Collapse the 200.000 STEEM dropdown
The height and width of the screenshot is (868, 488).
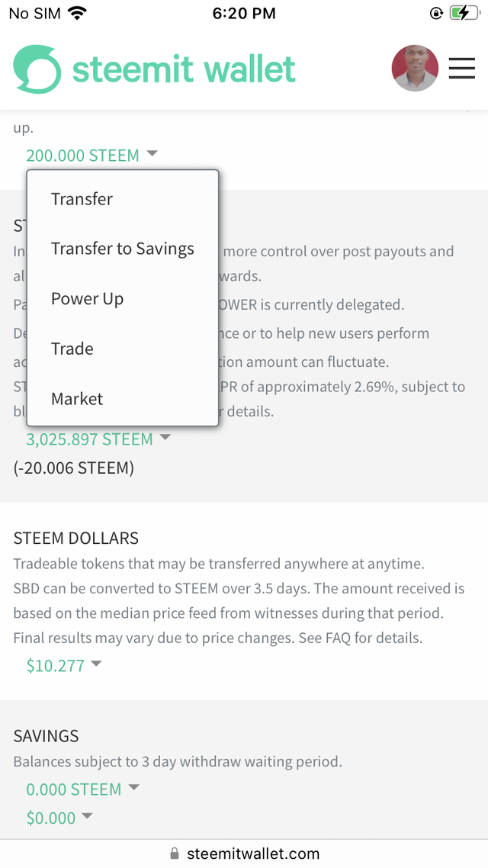point(91,156)
